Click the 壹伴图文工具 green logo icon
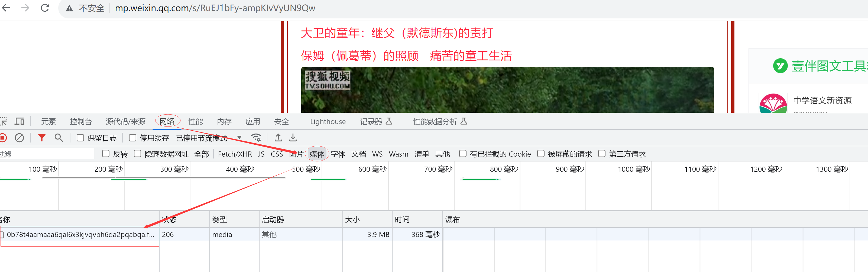The height and width of the screenshot is (272, 868). point(780,66)
